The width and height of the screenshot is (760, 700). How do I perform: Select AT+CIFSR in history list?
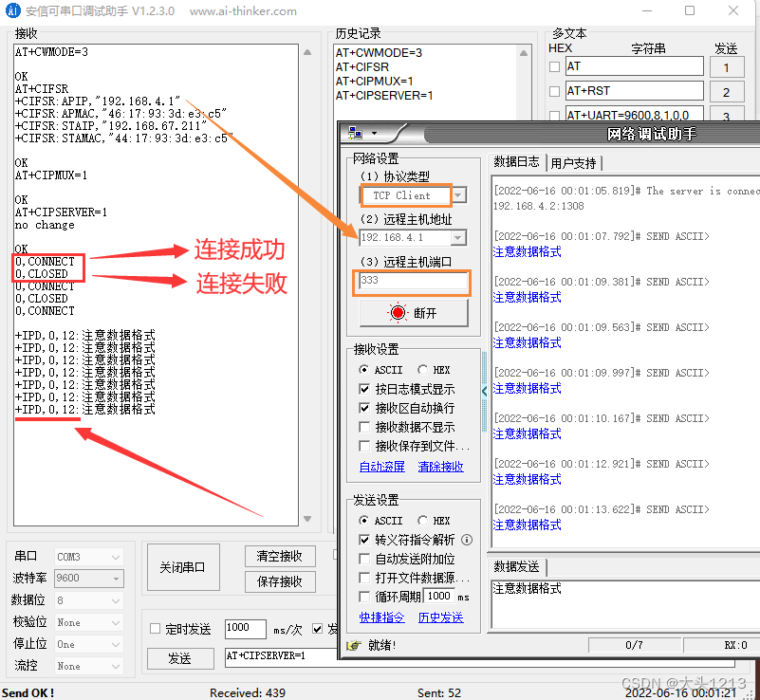[x=362, y=66]
